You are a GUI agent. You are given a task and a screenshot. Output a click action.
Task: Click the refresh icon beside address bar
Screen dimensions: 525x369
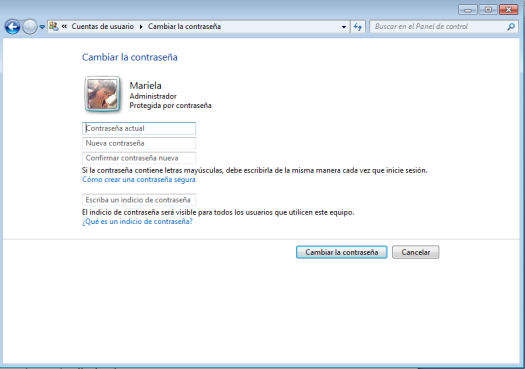(358, 27)
